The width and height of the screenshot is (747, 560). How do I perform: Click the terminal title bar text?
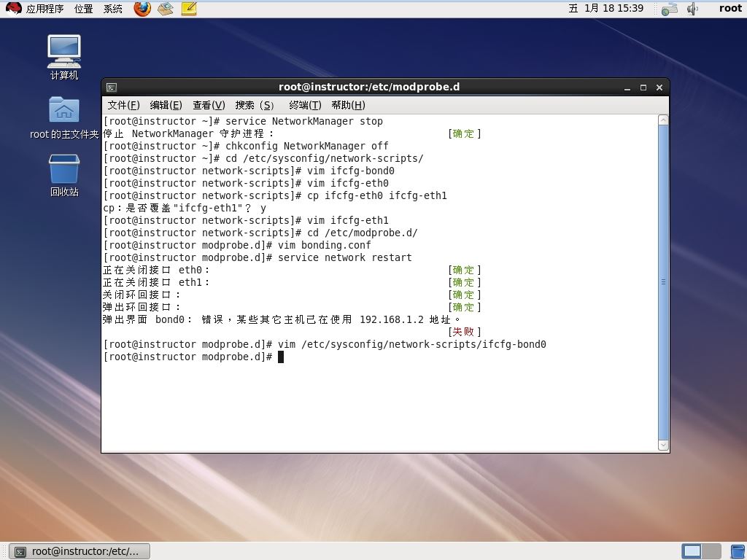369,87
